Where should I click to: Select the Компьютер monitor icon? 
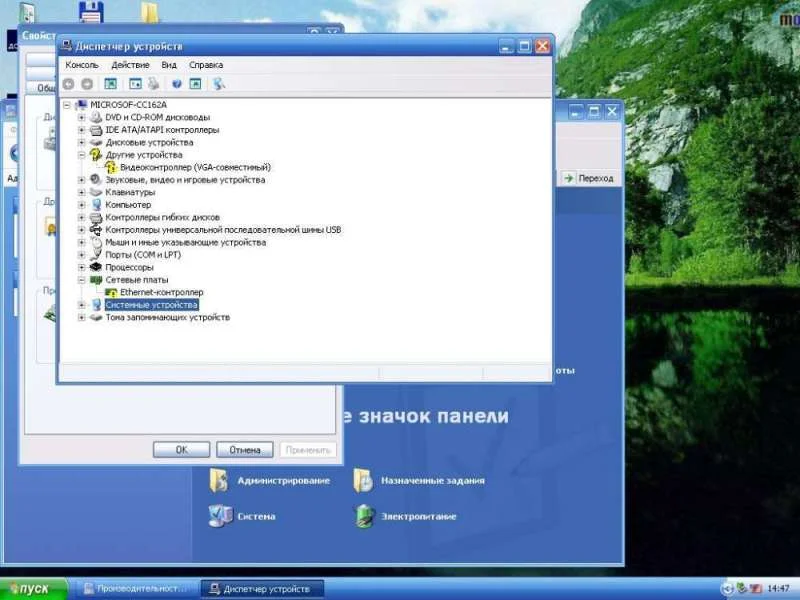tap(95, 205)
